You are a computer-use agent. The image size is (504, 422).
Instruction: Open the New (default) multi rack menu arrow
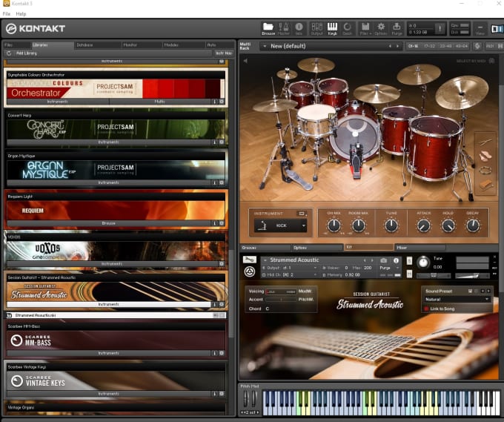[265, 46]
